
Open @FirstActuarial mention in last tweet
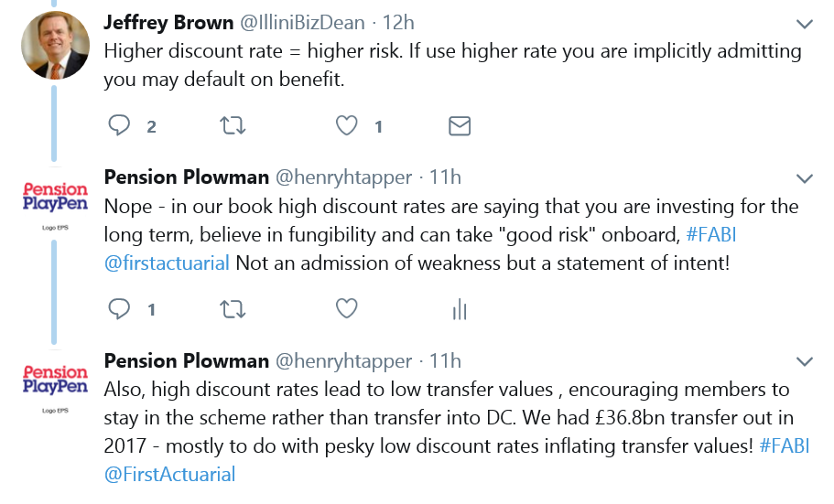click(169, 474)
